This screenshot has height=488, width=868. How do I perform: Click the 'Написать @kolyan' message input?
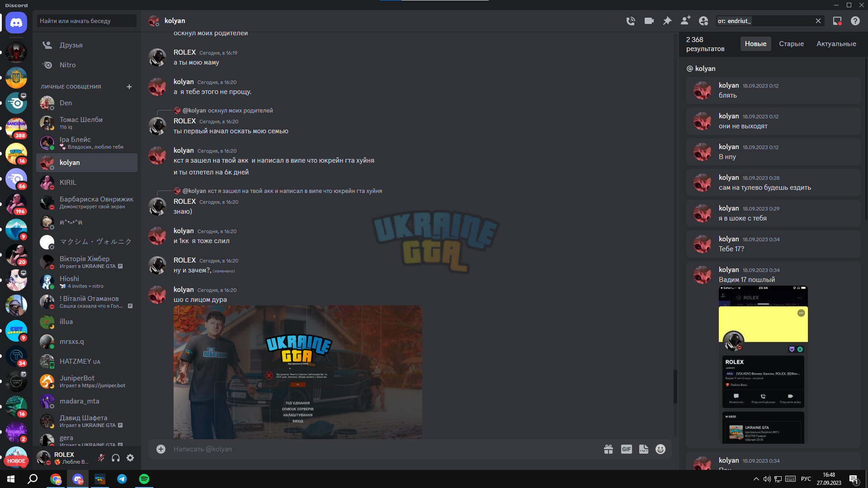pyautogui.click(x=384, y=449)
